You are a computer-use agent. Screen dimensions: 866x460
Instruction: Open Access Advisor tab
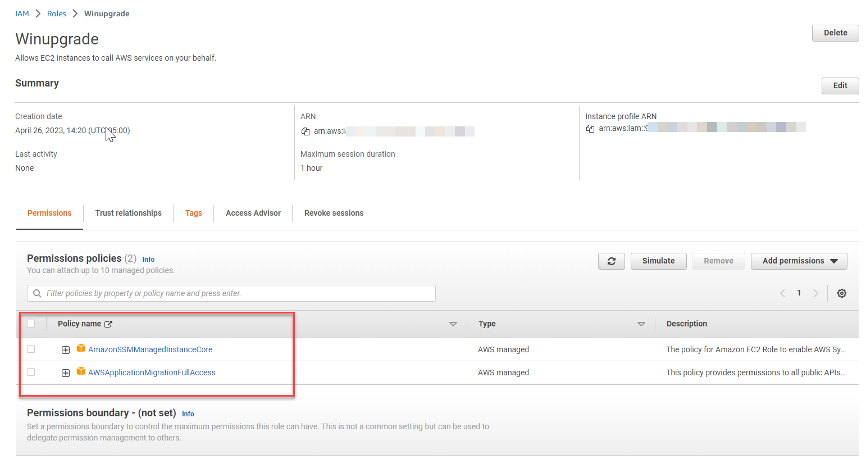point(253,213)
